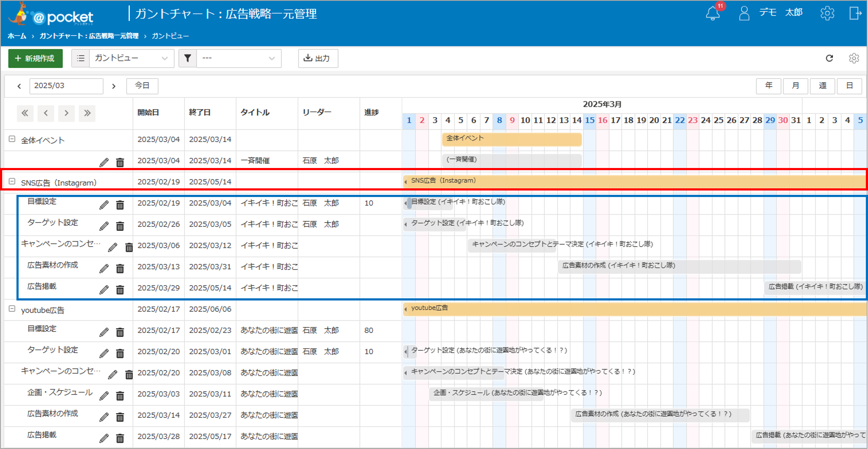The height and width of the screenshot is (449, 868).
Task: Delete the 2025/03/29 広告掲載 row
Action: (x=120, y=290)
